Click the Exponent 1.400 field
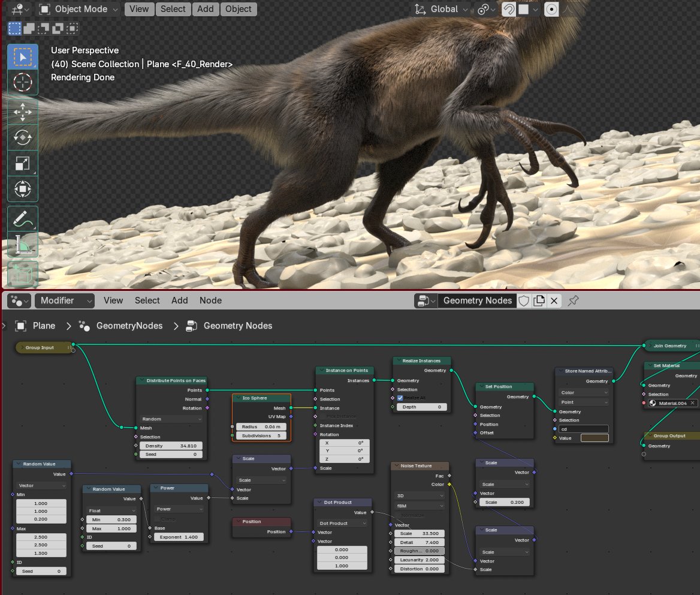The image size is (700, 595). pos(179,537)
